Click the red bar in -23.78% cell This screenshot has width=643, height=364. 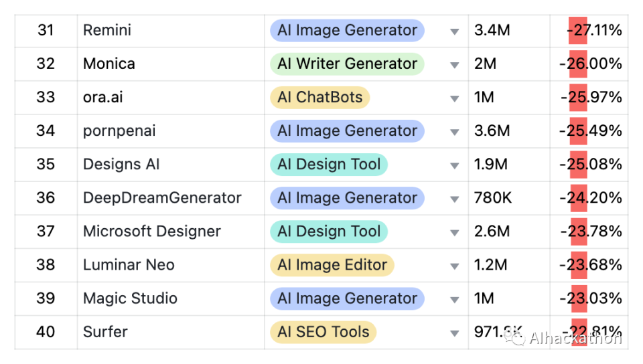coord(579,231)
